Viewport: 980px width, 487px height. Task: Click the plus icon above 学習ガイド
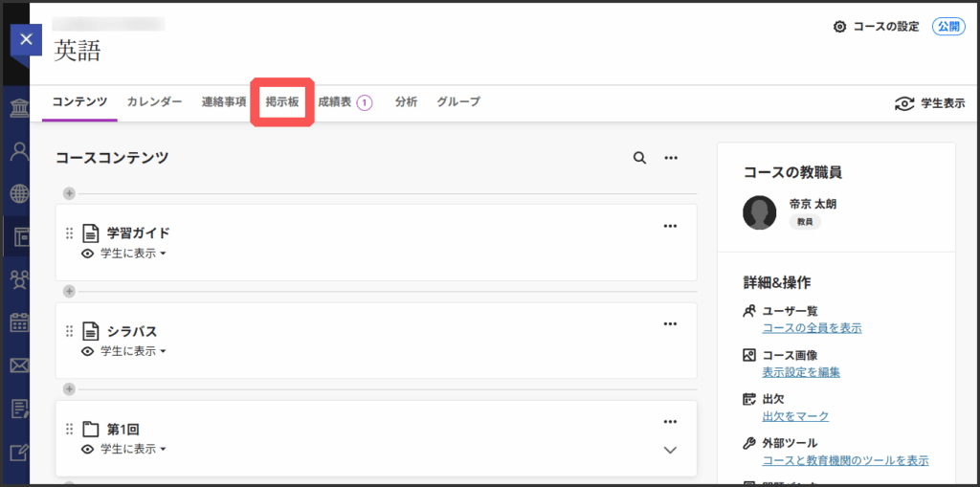[x=69, y=193]
